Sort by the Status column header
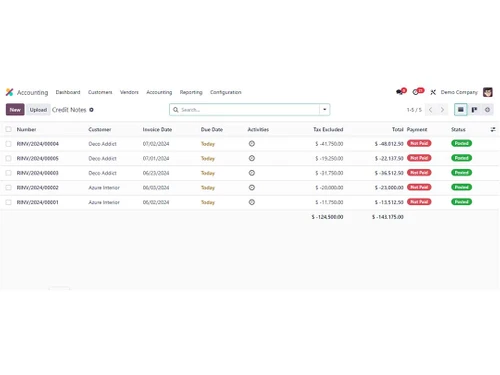The image size is (500, 375). coord(458,129)
